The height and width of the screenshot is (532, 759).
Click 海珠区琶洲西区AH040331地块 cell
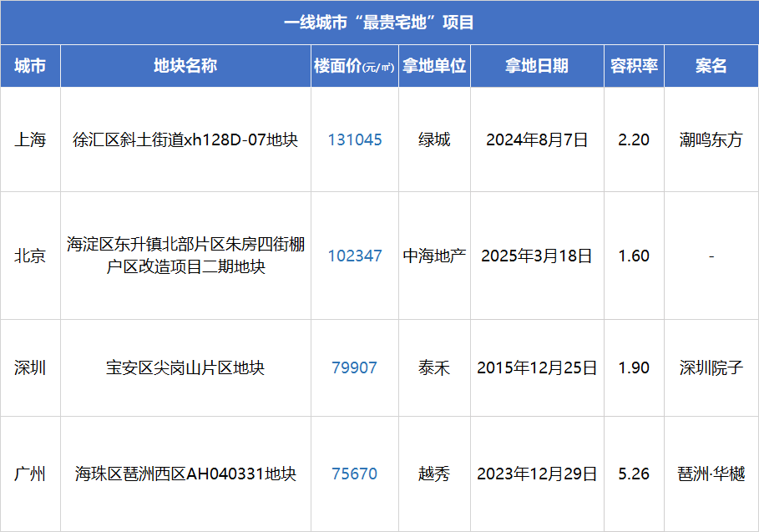tap(185, 474)
